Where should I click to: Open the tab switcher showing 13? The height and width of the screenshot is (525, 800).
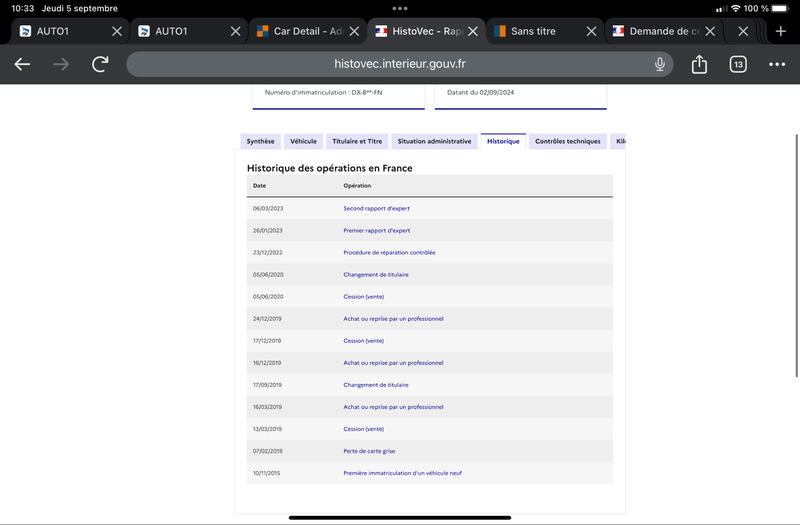(x=738, y=64)
